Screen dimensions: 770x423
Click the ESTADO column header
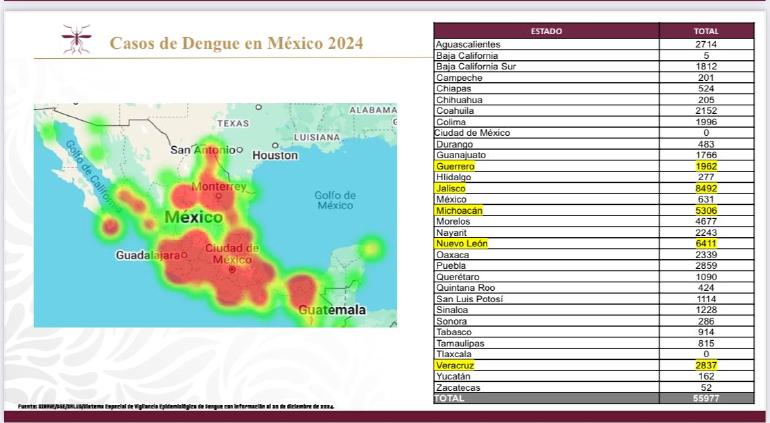(546, 31)
